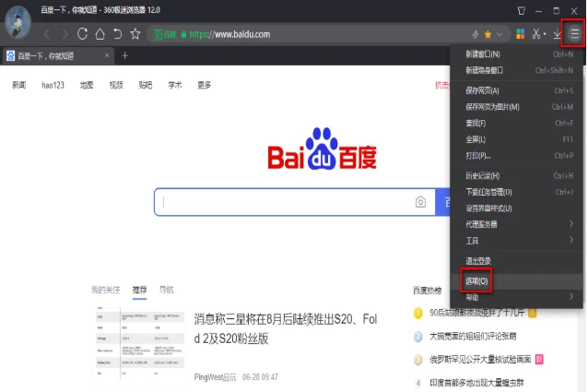Bookmark page with the outline star icon

click(x=135, y=34)
